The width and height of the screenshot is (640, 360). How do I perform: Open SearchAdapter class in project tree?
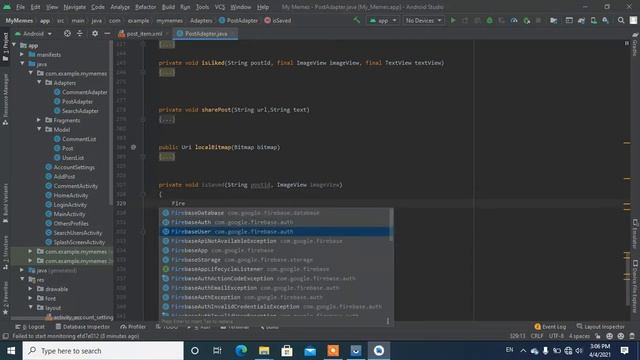[76, 111]
